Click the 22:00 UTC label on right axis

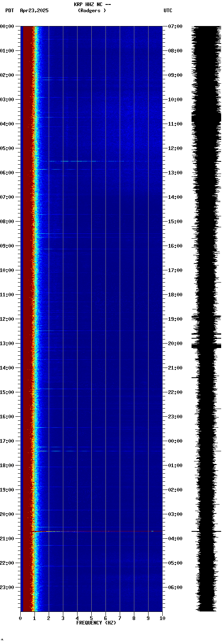point(175,392)
